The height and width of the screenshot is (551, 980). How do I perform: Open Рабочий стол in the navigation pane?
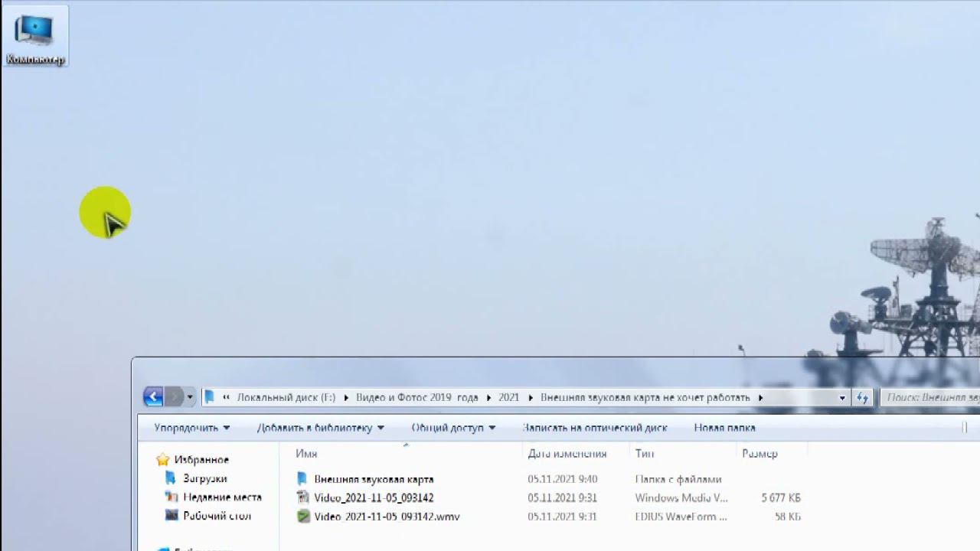(217, 516)
